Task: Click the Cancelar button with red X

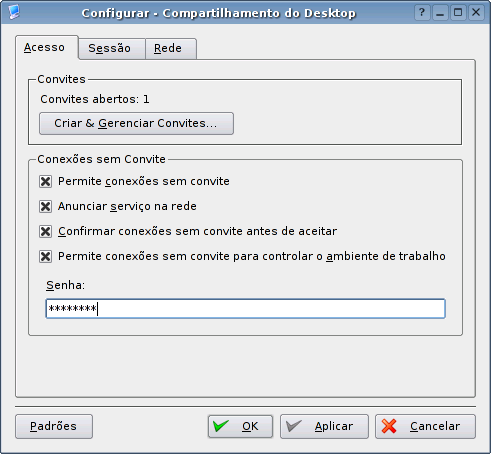Action: pos(425,426)
